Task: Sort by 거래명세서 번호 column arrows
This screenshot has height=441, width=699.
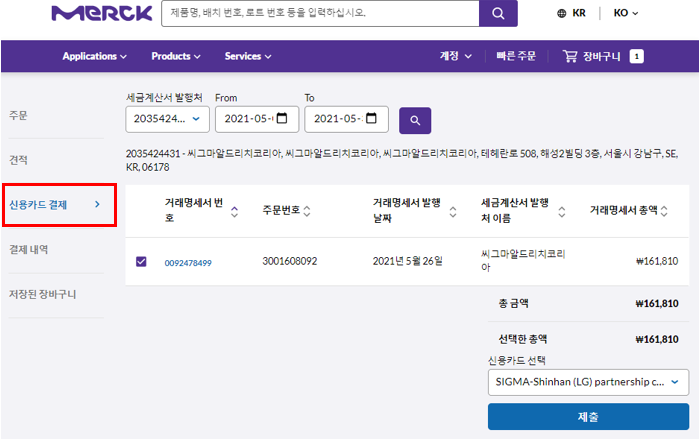Action: click(234, 211)
